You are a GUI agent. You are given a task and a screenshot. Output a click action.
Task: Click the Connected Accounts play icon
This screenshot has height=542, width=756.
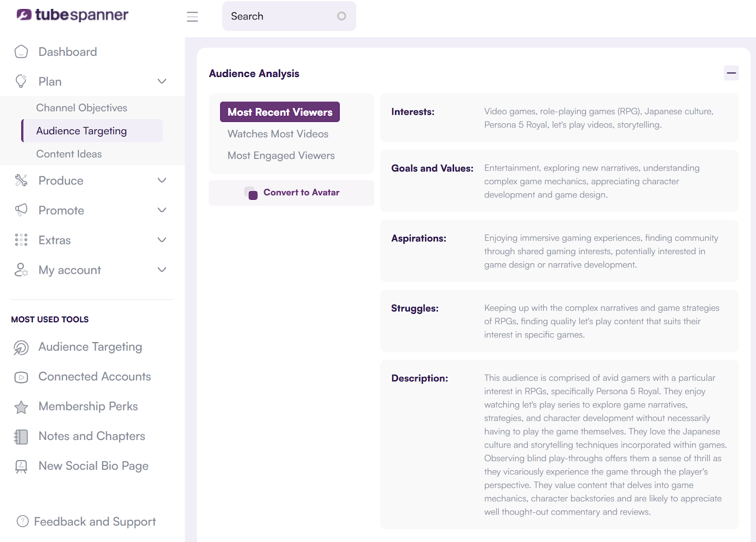click(x=21, y=377)
